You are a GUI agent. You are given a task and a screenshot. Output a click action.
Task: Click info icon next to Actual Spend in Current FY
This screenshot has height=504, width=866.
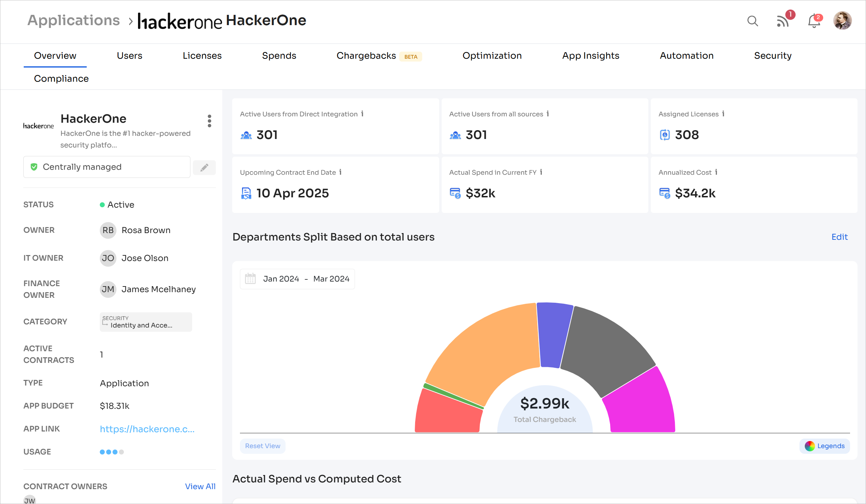541,172
